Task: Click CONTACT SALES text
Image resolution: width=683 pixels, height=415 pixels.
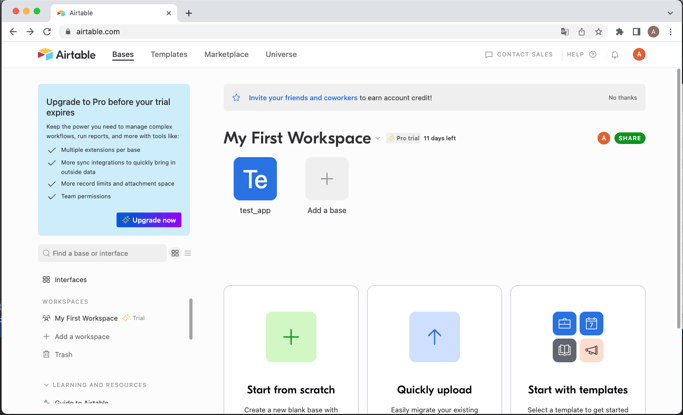Action: coord(524,54)
